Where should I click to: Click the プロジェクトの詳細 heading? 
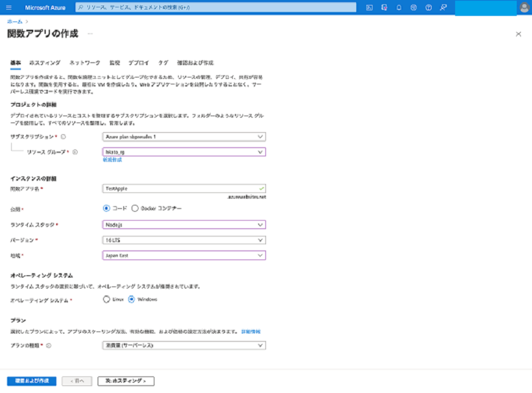point(33,104)
